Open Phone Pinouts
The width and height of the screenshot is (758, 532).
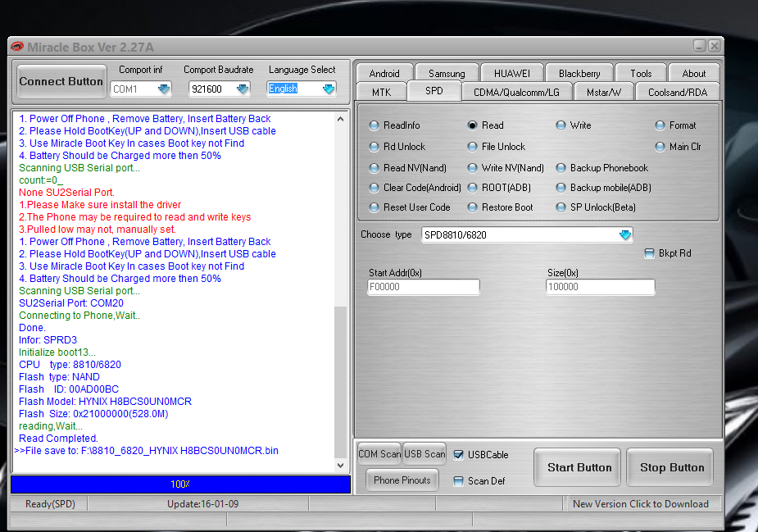coord(402,480)
